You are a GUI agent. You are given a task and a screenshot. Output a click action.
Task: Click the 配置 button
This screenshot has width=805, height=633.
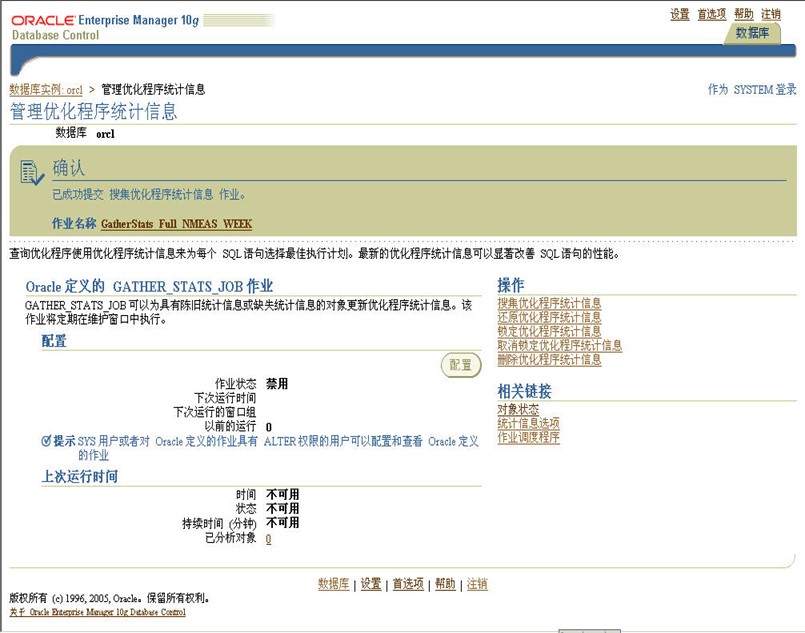coord(460,366)
